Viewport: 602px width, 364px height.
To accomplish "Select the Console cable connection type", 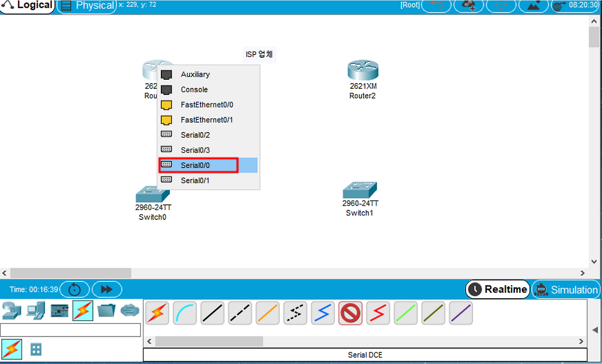I will [x=184, y=313].
